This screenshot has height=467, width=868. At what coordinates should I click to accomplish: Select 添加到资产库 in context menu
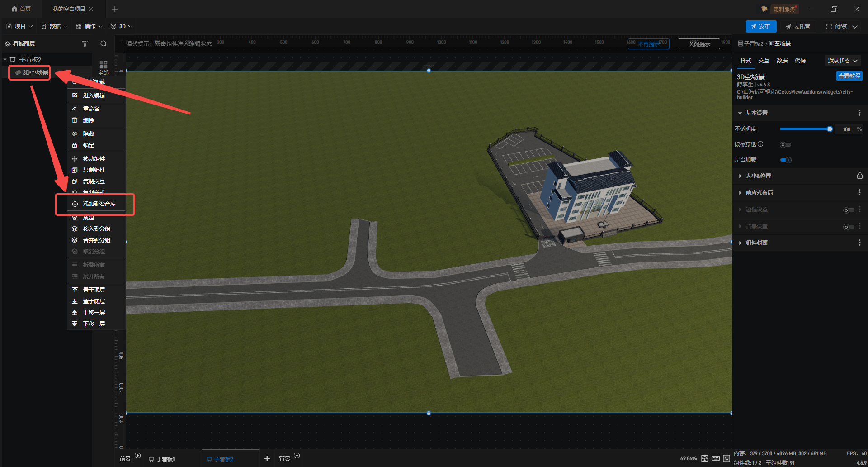click(99, 204)
